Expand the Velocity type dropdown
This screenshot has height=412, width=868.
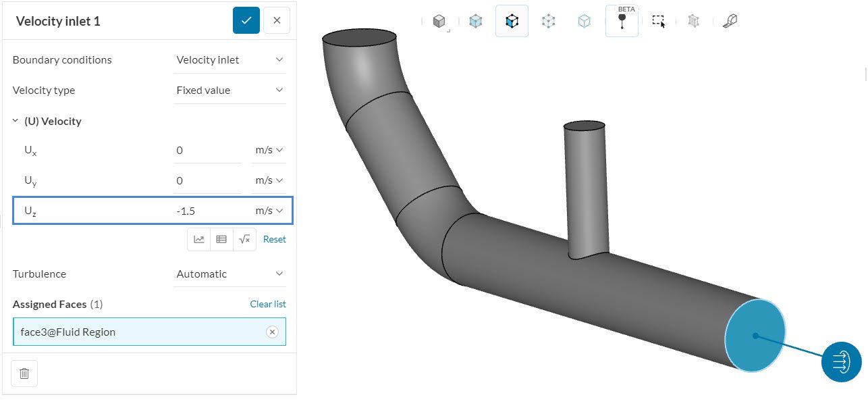coord(229,90)
